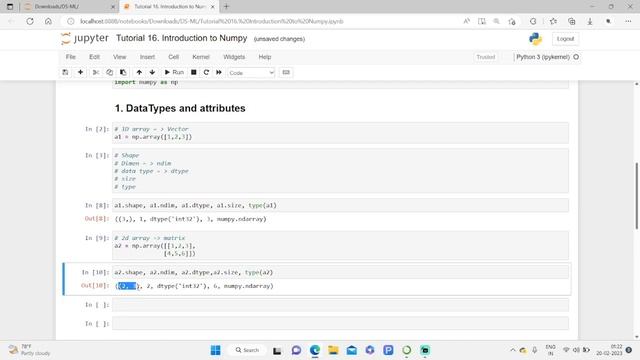640x360 pixels.
Task: Open the weather widget Partly cloudy
Action: tap(29, 350)
